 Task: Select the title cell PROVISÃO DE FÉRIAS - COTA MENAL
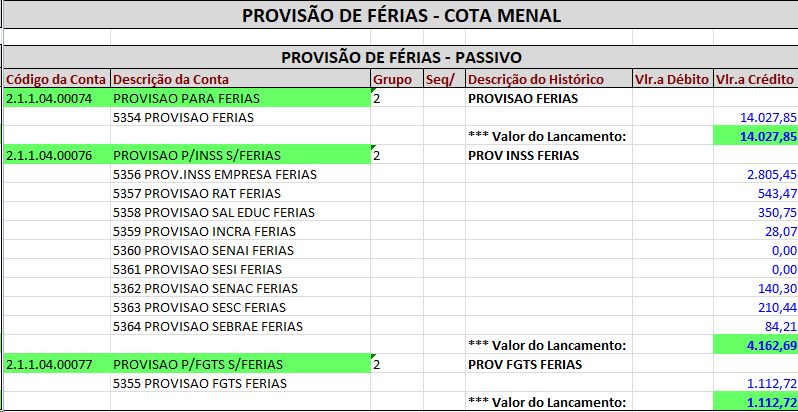400,16
